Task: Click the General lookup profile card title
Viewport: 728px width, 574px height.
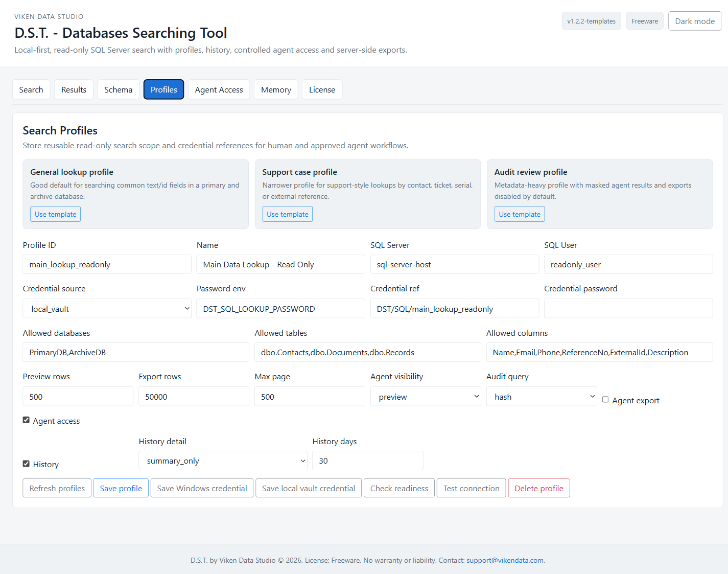Action: (x=72, y=172)
